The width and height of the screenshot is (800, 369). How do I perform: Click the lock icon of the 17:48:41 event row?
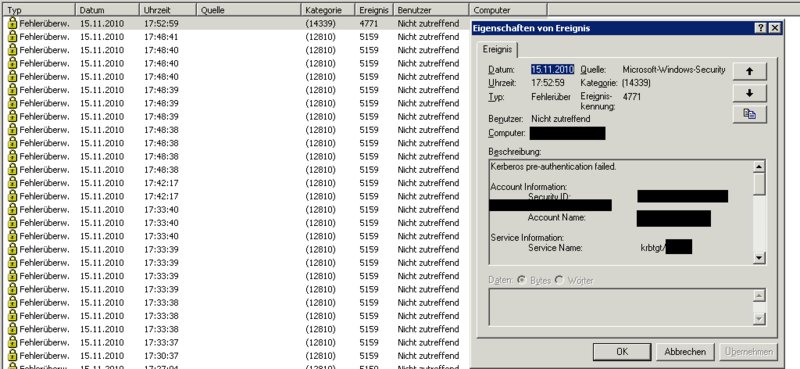[12, 36]
